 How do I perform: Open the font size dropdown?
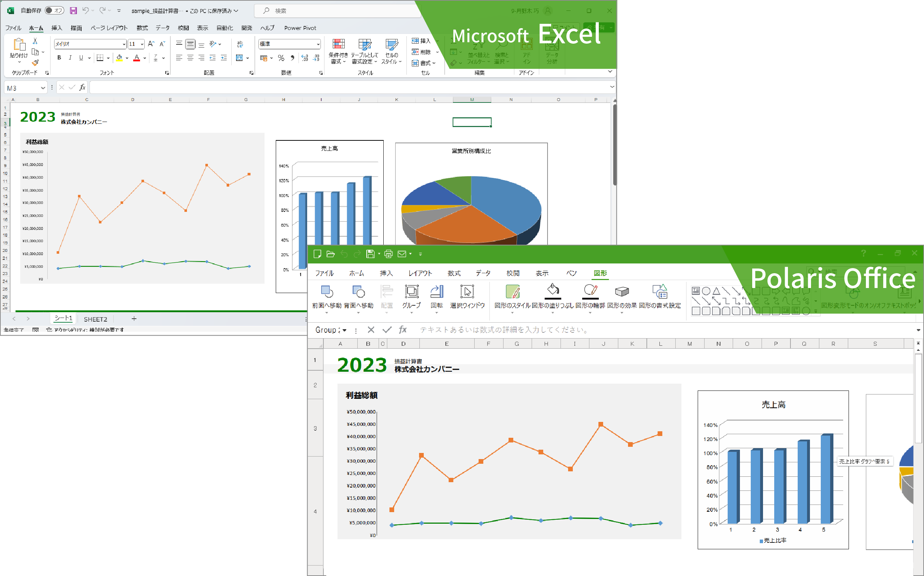tap(142, 44)
